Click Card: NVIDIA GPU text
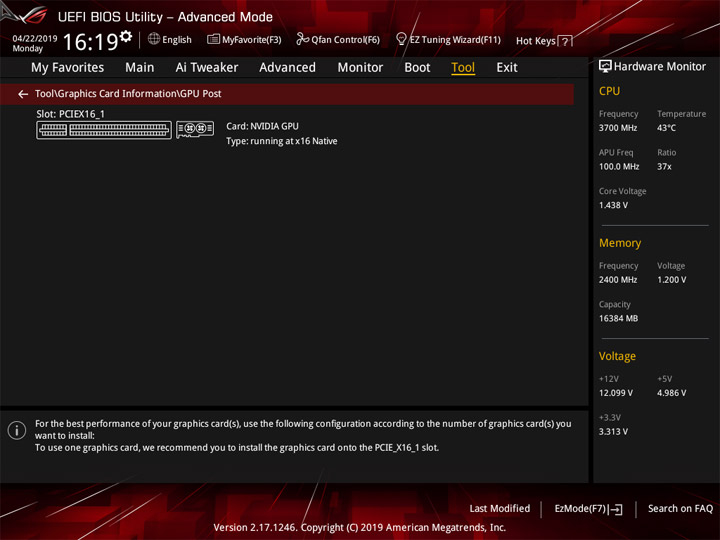Image resolution: width=720 pixels, height=540 pixels. click(x=262, y=126)
